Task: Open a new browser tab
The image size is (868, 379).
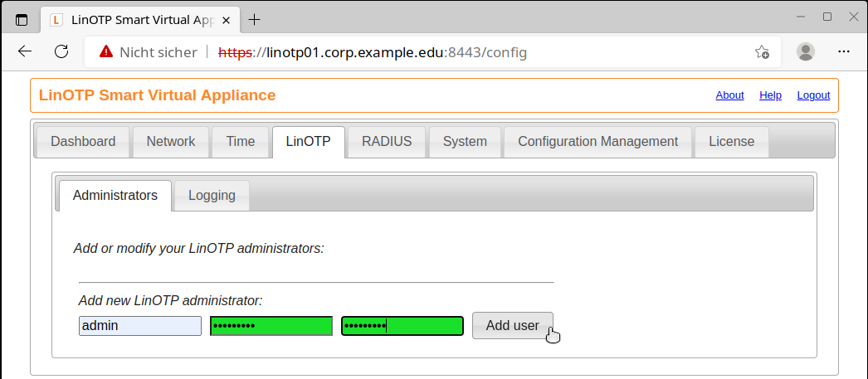Action: click(x=254, y=19)
